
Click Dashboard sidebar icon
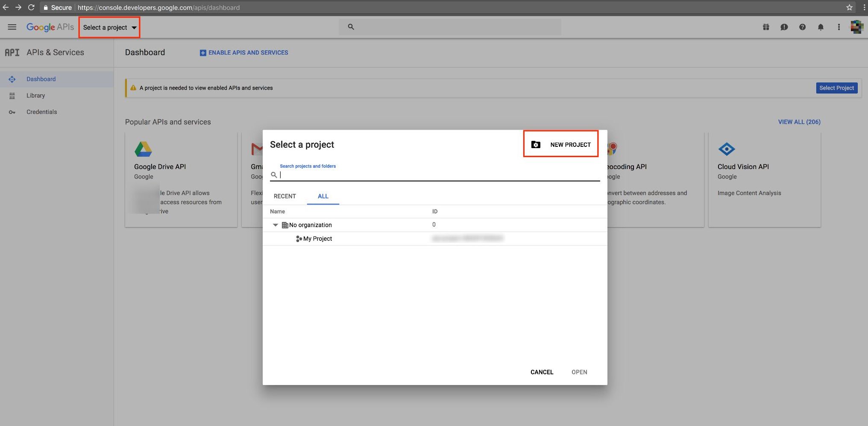12,79
